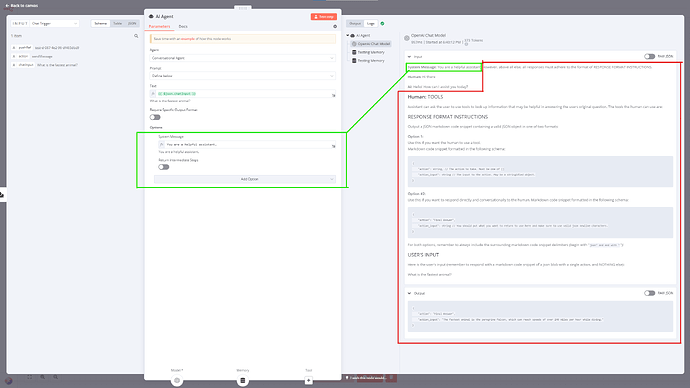
Task: Click the Test step button
Action: point(324,17)
